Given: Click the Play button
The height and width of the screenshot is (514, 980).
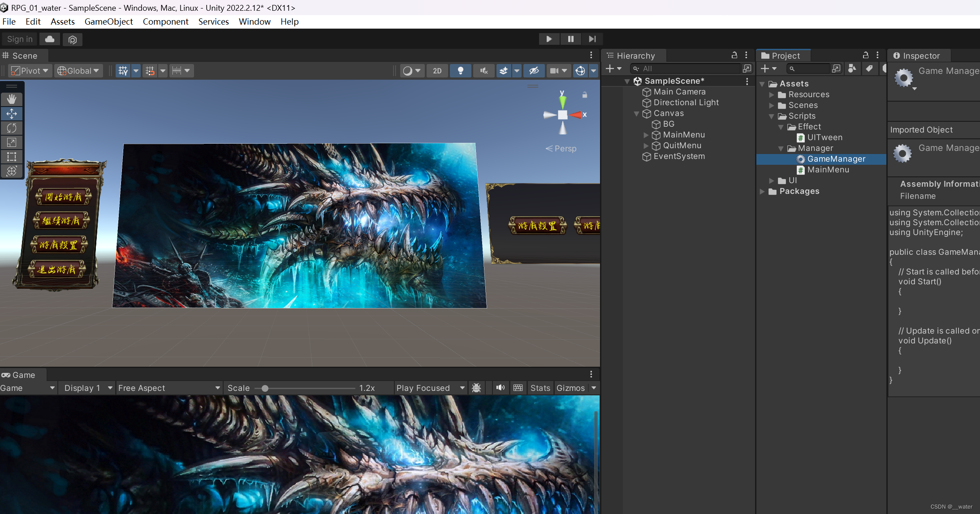Looking at the screenshot, I should [549, 39].
